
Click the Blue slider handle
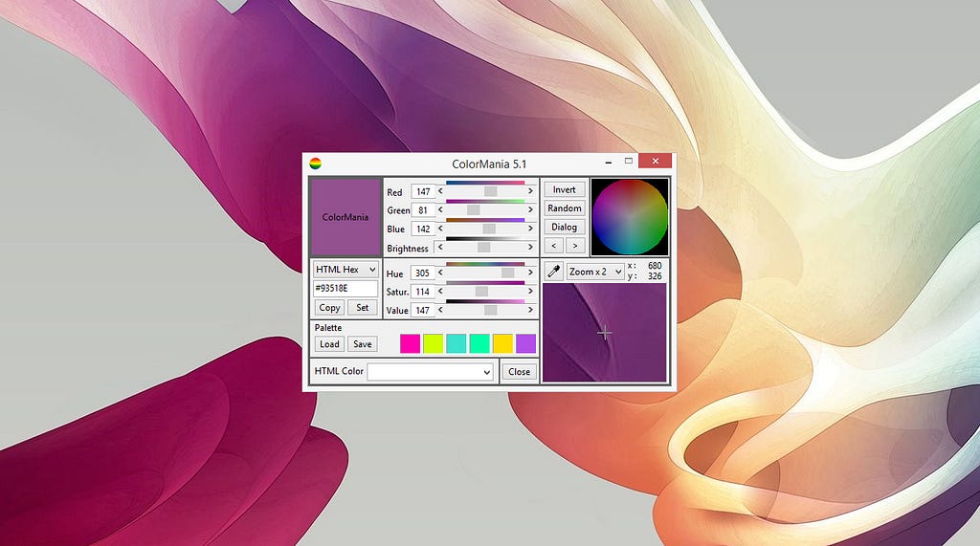tap(489, 229)
